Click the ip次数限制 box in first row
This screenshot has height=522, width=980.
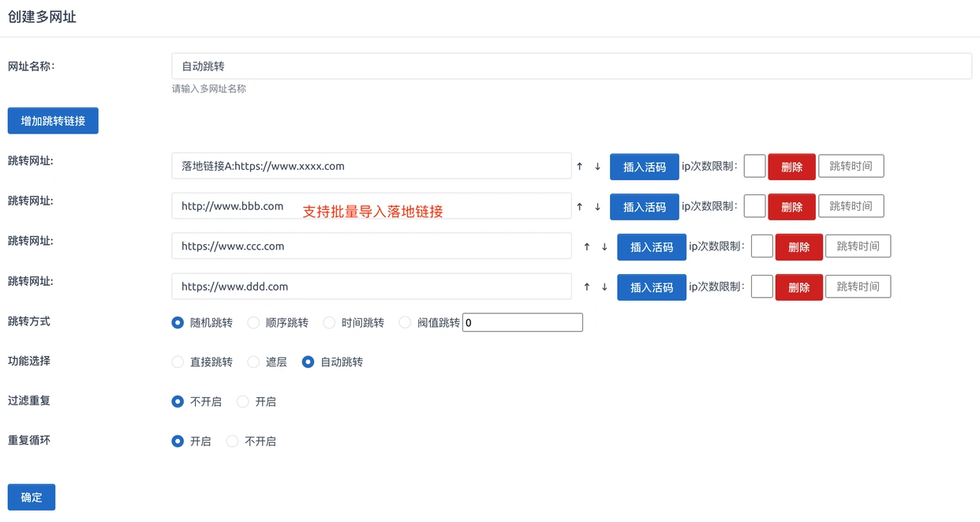point(754,167)
